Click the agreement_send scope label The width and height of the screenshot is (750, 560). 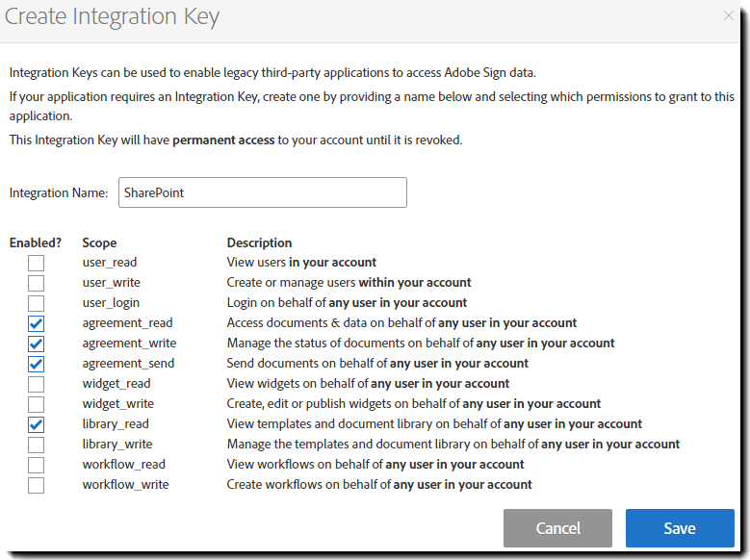click(128, 364)
